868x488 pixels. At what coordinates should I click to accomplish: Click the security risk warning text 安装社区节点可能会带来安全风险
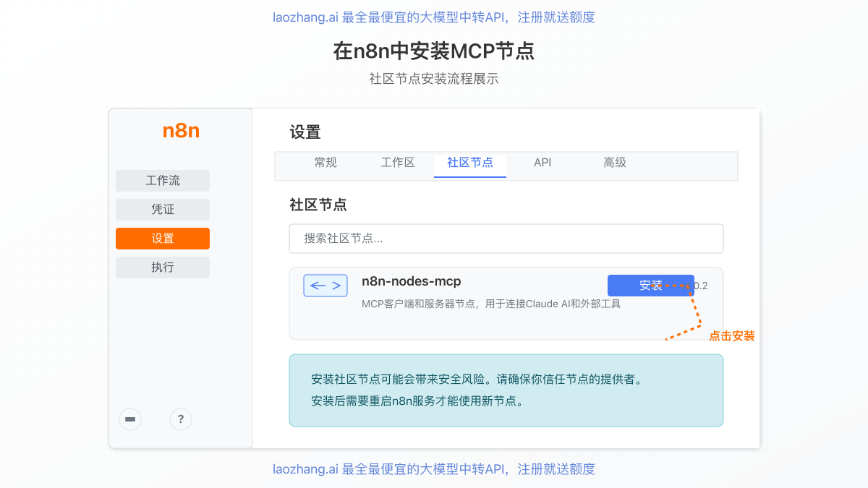(x=477, y=379)
